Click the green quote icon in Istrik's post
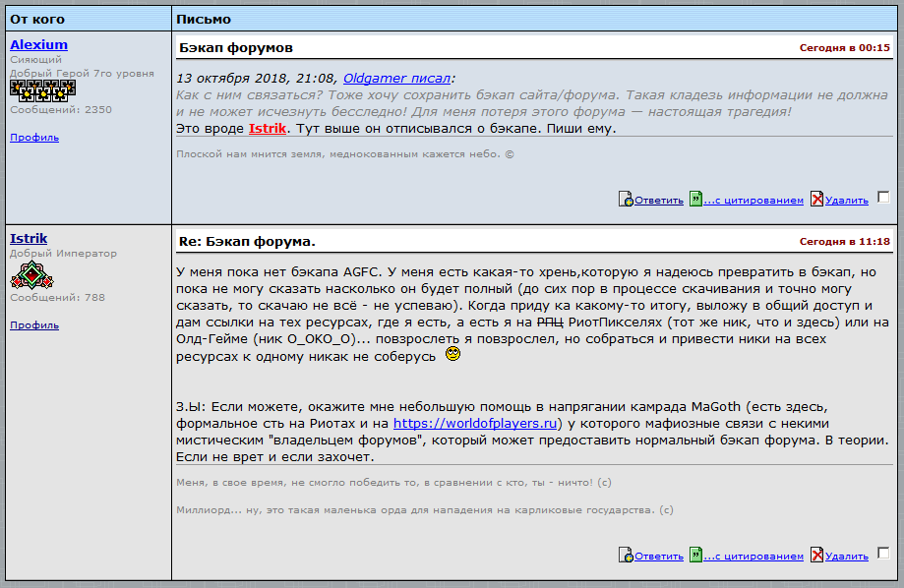Image resolution: width=904 pixels, height=588 pixels. click(x=695, y=556)
